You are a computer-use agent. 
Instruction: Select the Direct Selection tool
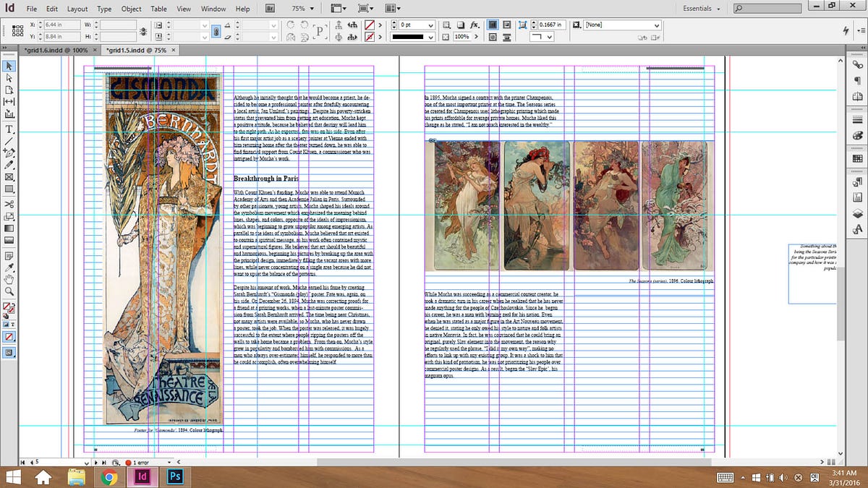point(9,77)
